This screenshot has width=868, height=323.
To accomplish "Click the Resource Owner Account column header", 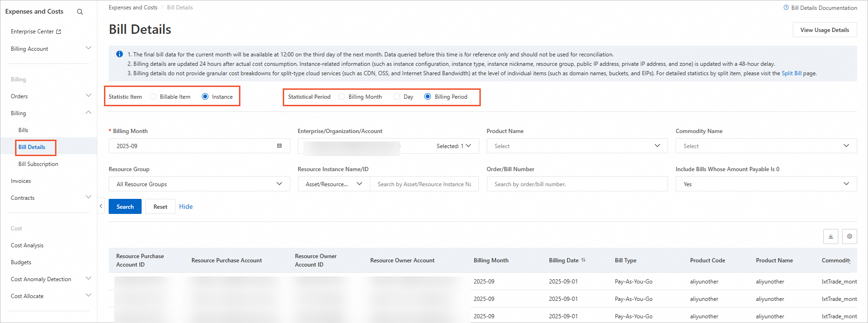I will [x=402, y=260].
